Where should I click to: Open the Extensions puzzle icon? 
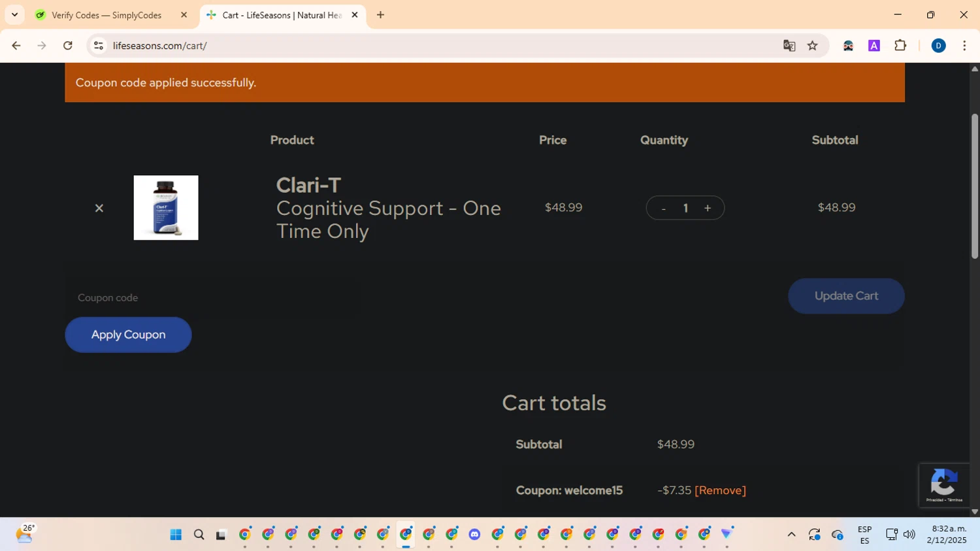(900, 46)
